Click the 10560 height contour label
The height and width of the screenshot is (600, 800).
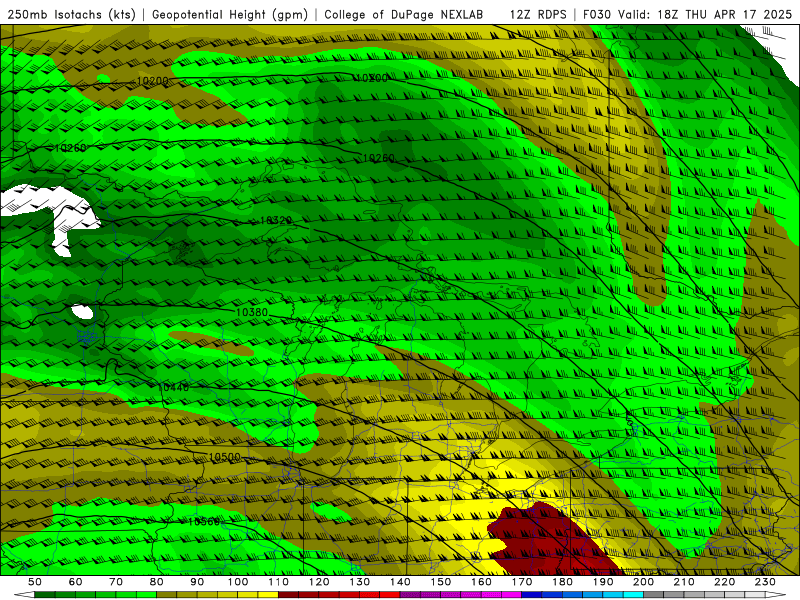pos(204,521)
